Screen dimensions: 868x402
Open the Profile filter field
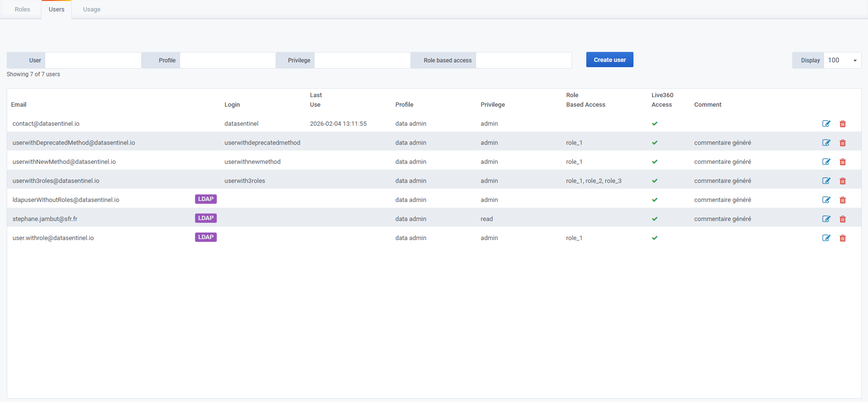pyautogui.click(x=227, y=60)
